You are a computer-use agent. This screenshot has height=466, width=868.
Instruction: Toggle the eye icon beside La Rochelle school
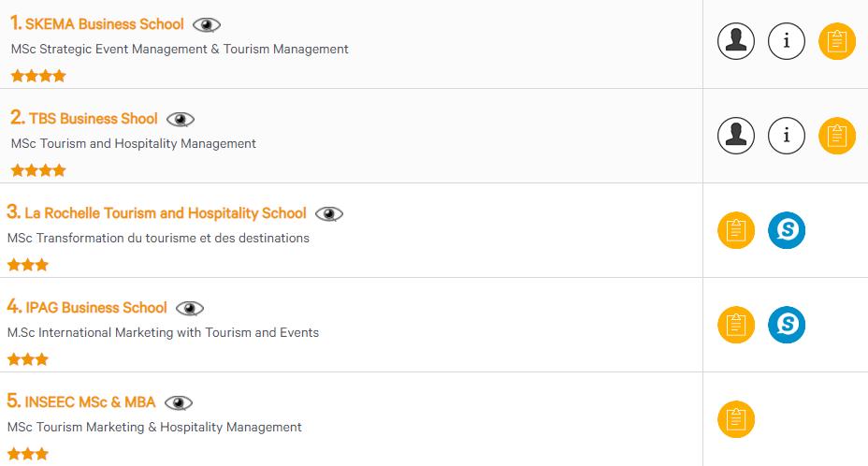[329, 214]
